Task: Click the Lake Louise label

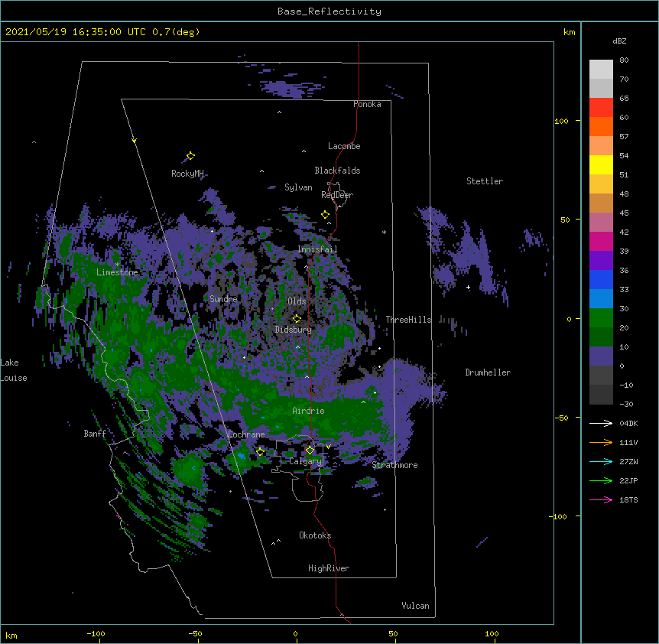Action: click(14, 370)
